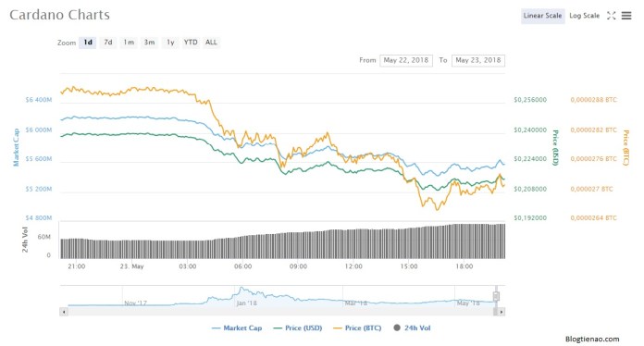Select the 3m zoom range
This screenshot has width=644, height=346.
(x=149, y=43)
